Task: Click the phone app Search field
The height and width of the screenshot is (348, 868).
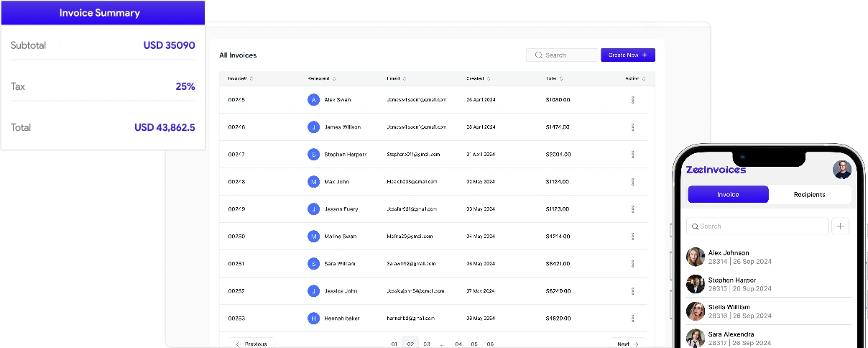Action: [x=757, y=226]
